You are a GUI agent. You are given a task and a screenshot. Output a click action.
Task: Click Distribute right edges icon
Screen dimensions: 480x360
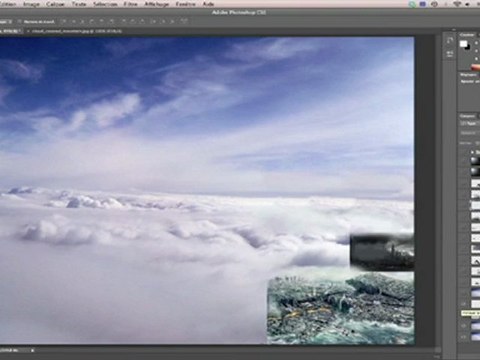(x=172, y=21)
